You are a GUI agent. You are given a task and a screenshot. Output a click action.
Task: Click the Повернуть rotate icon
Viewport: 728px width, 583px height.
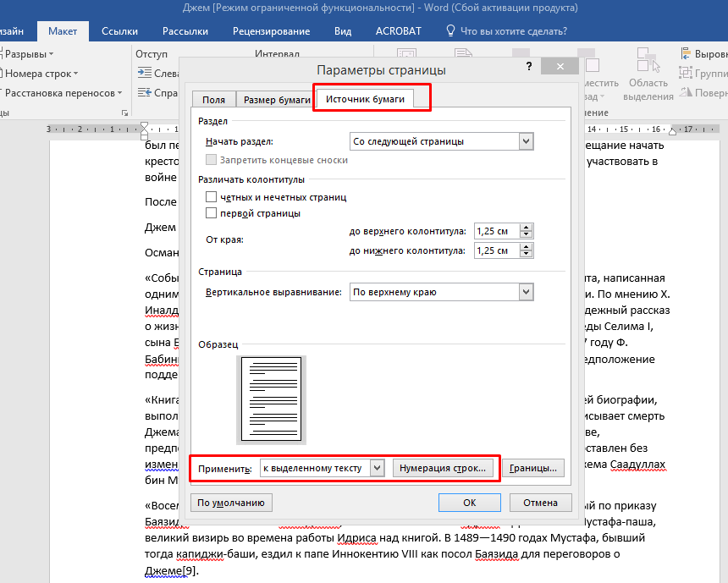tap(686, 92)
